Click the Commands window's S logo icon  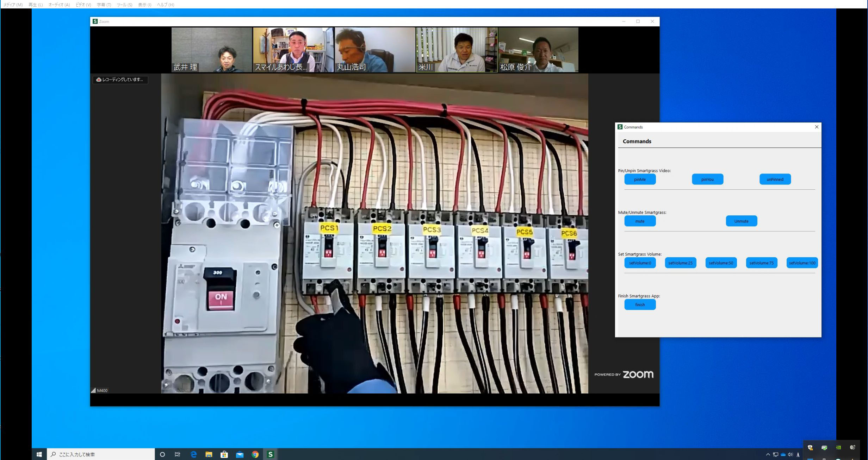620,127
